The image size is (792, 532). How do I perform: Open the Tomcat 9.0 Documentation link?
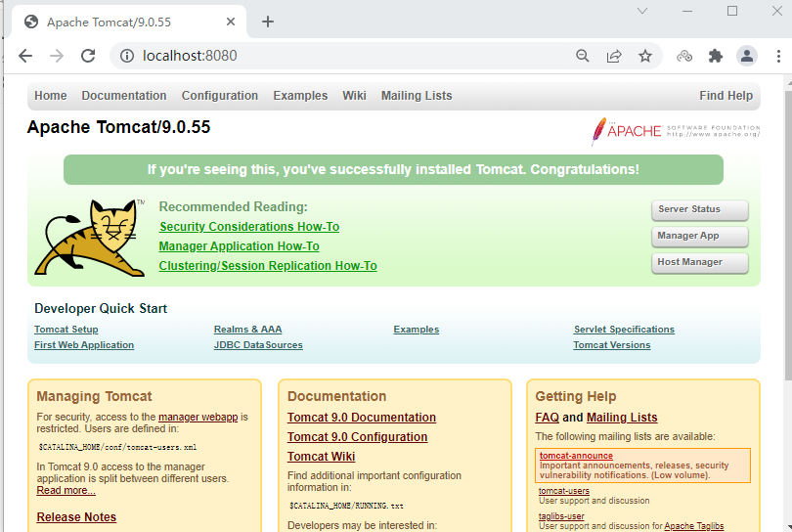coord(362,418)
